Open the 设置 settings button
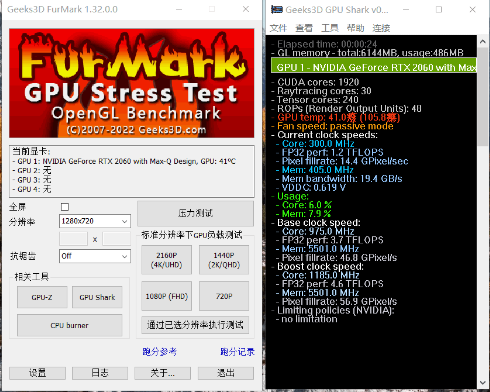 point(37,373)
